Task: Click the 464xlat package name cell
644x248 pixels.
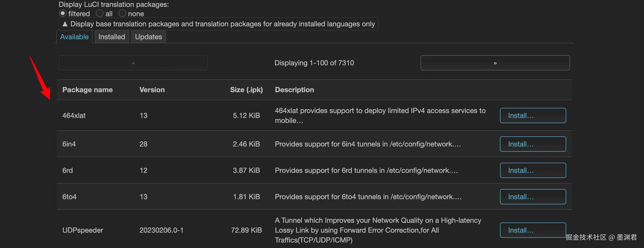Action: click(x=74, y=115)
